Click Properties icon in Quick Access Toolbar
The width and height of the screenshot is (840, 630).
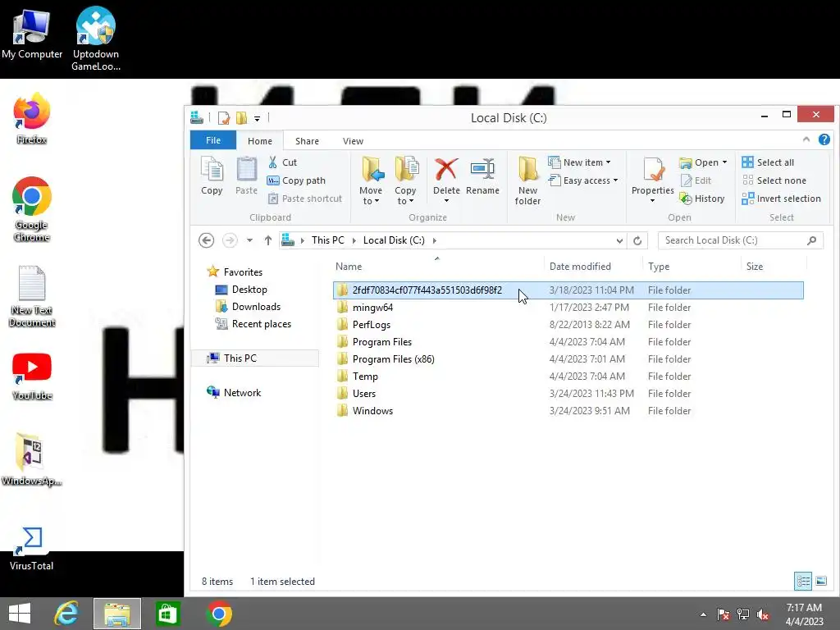point(223,118)
